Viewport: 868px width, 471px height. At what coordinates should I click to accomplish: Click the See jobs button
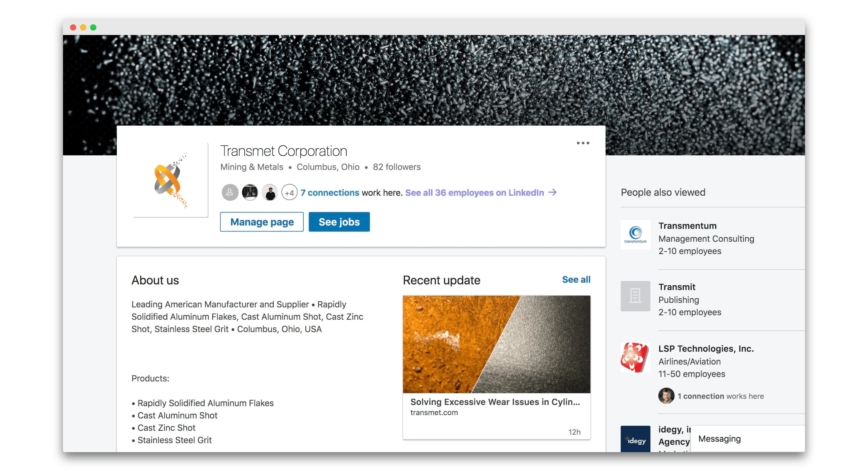pyautogui.click(x=339, y=222)
